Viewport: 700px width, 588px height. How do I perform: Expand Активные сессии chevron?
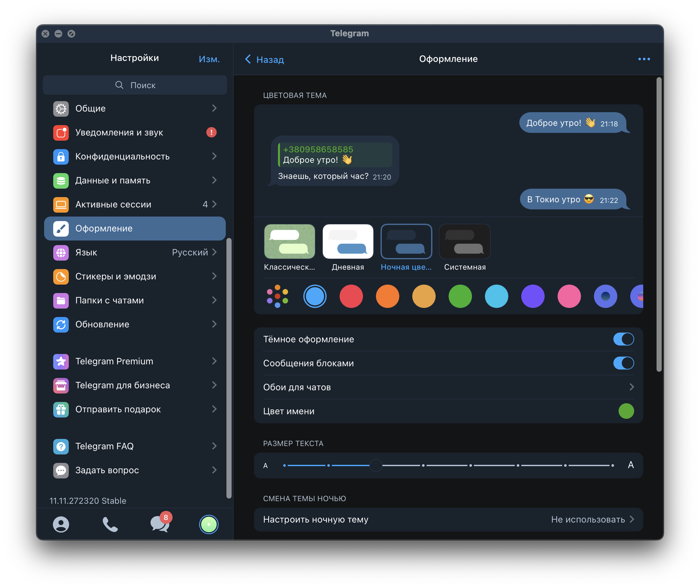coord(214,204)
